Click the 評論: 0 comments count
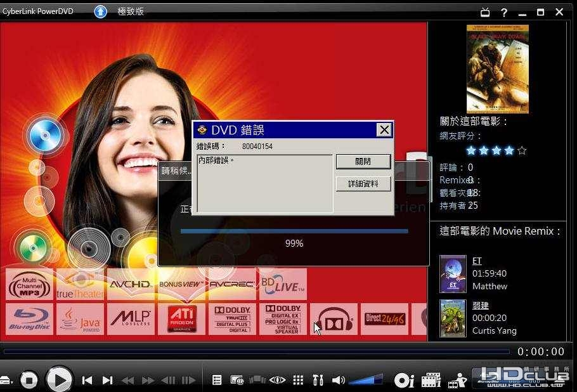 [x=457, y=167]
